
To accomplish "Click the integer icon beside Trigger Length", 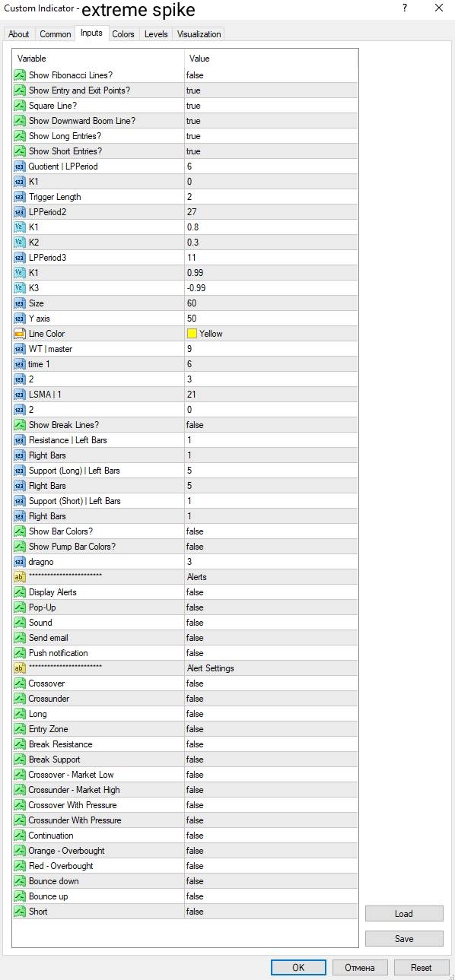I will [20, 197].
